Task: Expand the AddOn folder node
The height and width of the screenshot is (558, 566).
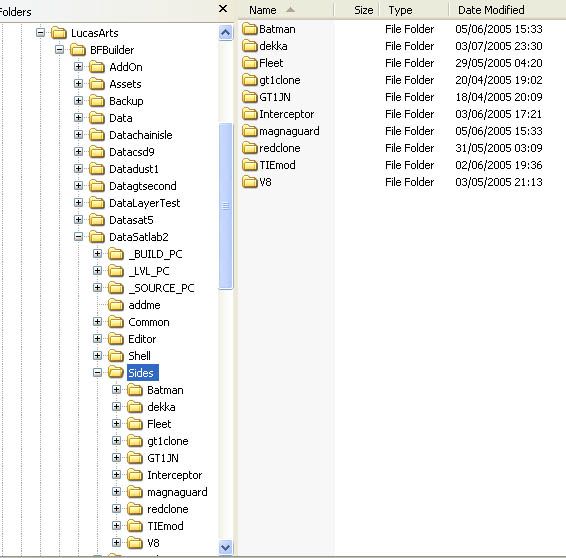Action: pos(78,67)
